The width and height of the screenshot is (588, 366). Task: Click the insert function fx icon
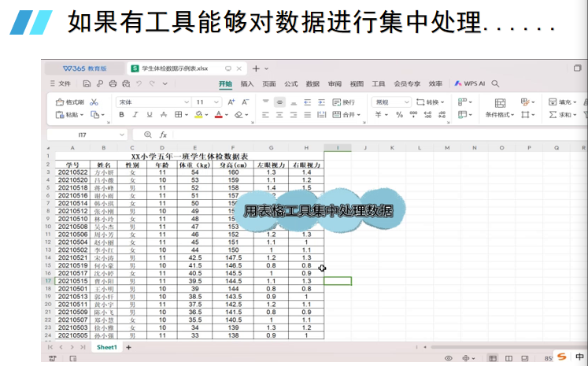coord(163,135)
